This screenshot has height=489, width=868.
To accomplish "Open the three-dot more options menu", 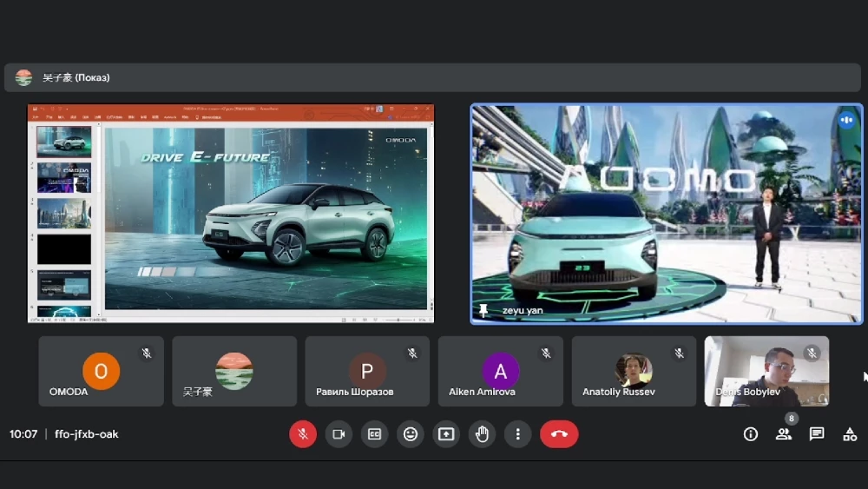I will tap(518, 434).
